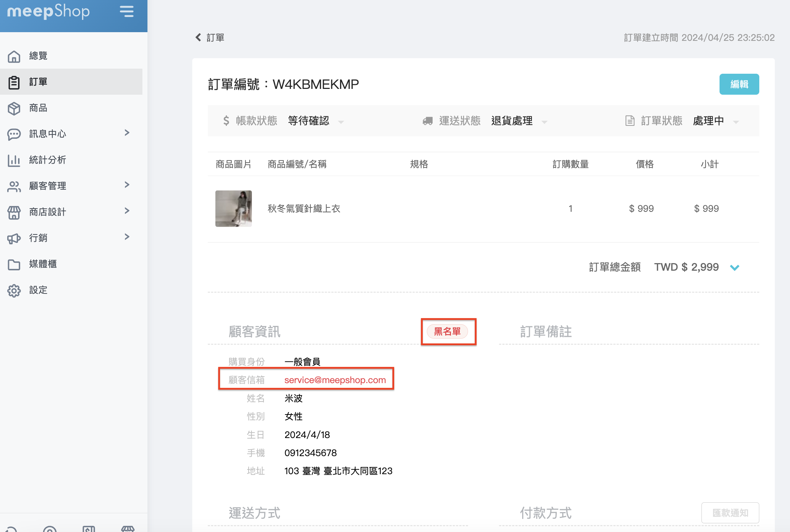Click the folder icon for 媒體櫃
Image resolution: width=790 pixels, height=532 pixels.
tap(14, 265)
